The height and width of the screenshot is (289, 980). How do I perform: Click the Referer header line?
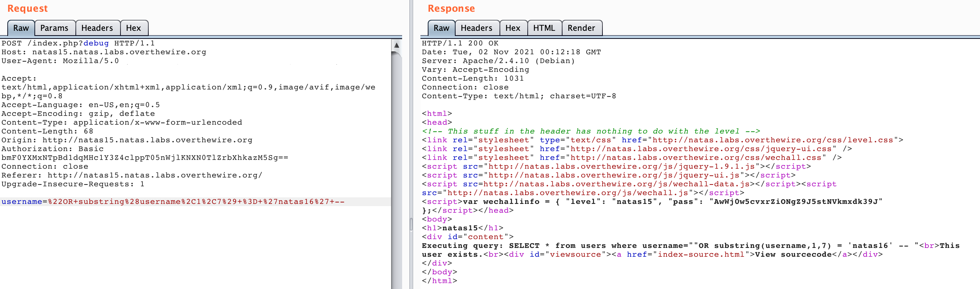coord(132,175)
